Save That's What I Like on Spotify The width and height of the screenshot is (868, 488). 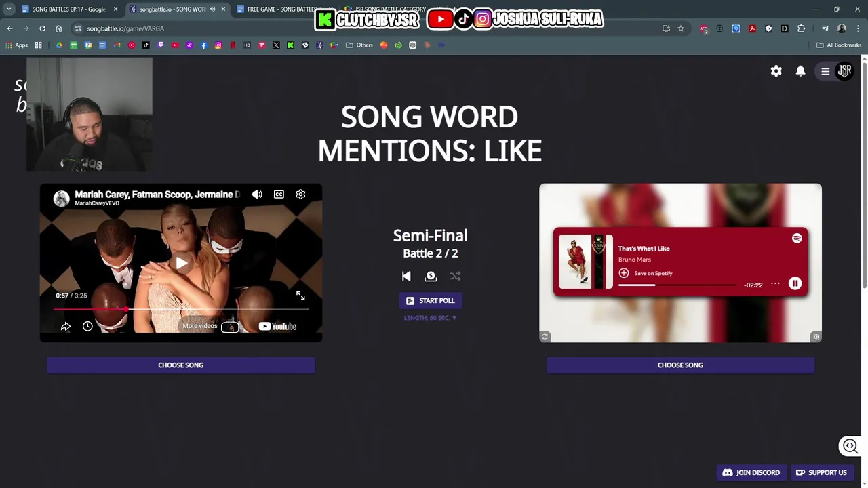point(645,273)
